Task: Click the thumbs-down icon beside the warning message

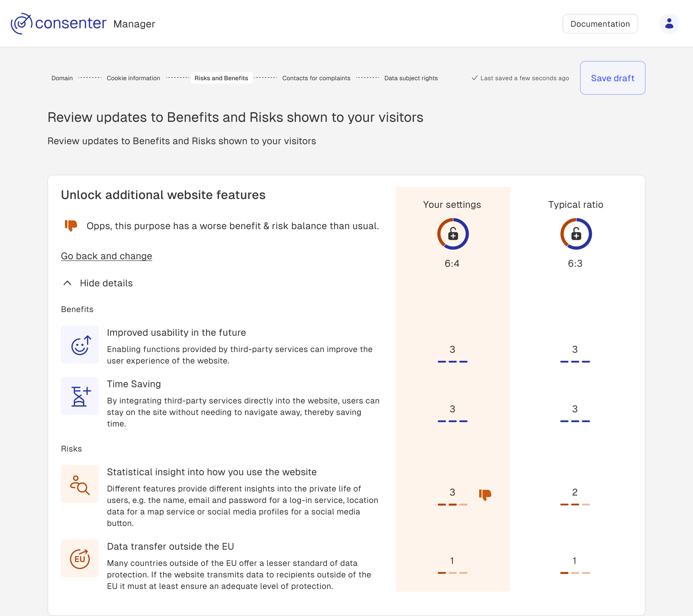Action: pos(71,225)
